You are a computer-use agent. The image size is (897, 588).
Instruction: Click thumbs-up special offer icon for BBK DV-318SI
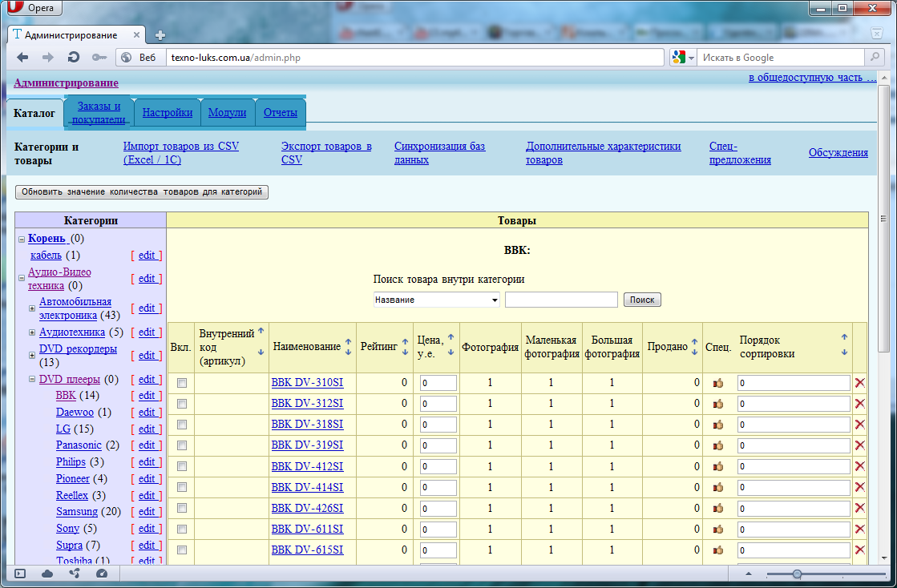click(718, 425)
